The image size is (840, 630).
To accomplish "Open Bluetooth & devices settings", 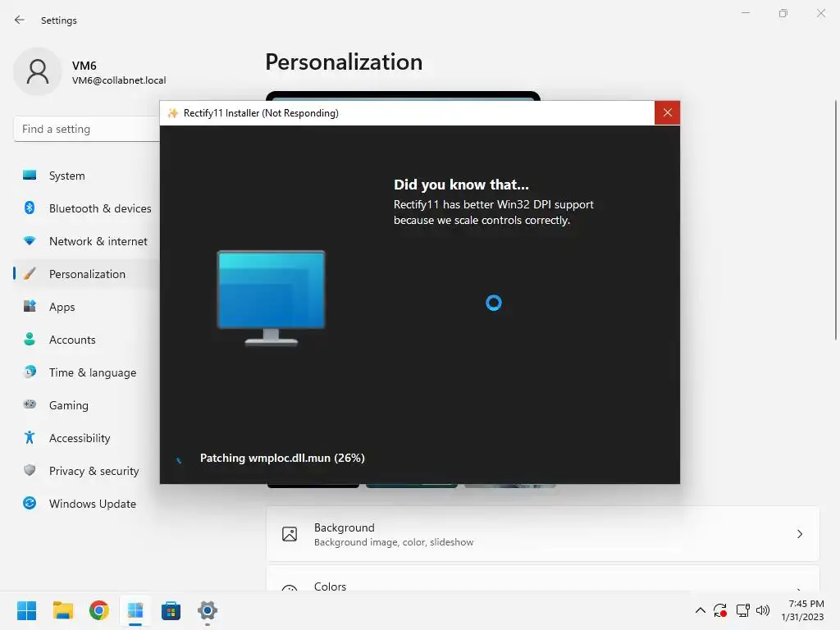I will (85, 208).
